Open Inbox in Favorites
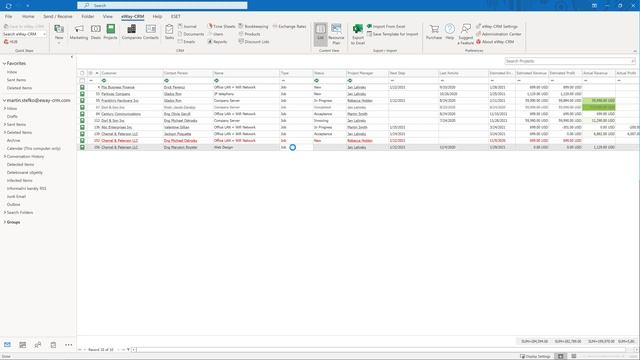Image resolution: width=640 pixels, height=360 pixels. coord(12,72)
